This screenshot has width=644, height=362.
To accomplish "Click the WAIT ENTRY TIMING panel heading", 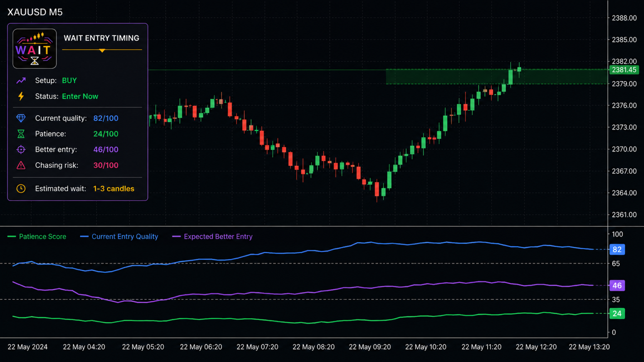I will [x=102, y=38].
